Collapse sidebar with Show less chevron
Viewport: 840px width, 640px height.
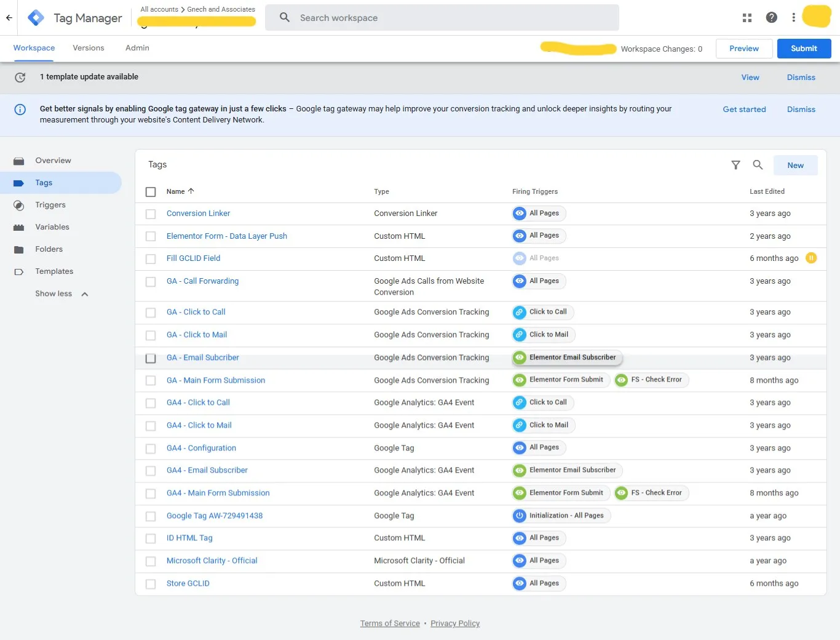tap(85, 294)
